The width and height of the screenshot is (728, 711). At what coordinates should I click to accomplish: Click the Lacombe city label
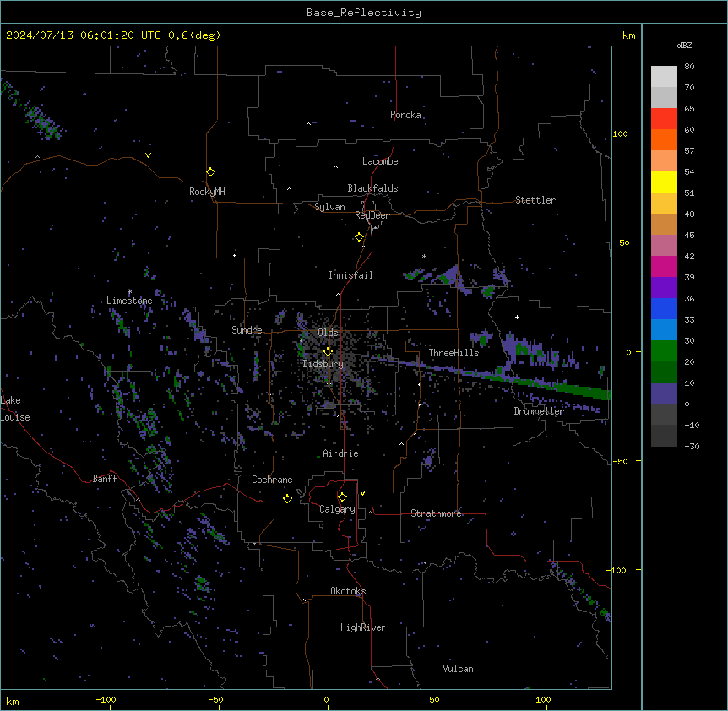[x=380, y=161]
